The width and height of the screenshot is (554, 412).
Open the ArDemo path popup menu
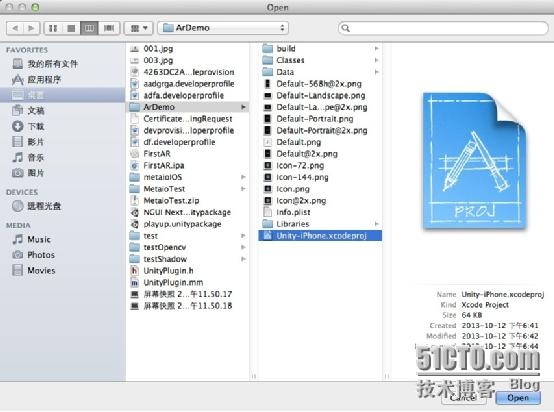223,28
